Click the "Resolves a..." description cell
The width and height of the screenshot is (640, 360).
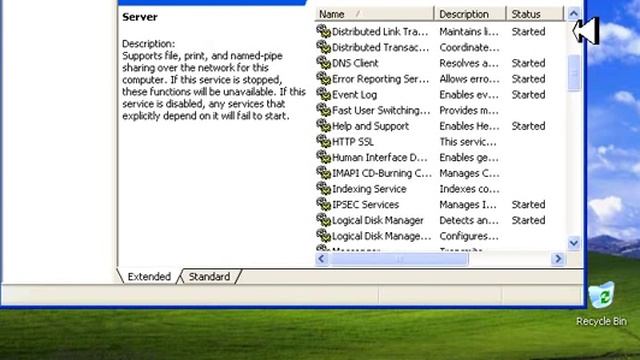(469, 63)
